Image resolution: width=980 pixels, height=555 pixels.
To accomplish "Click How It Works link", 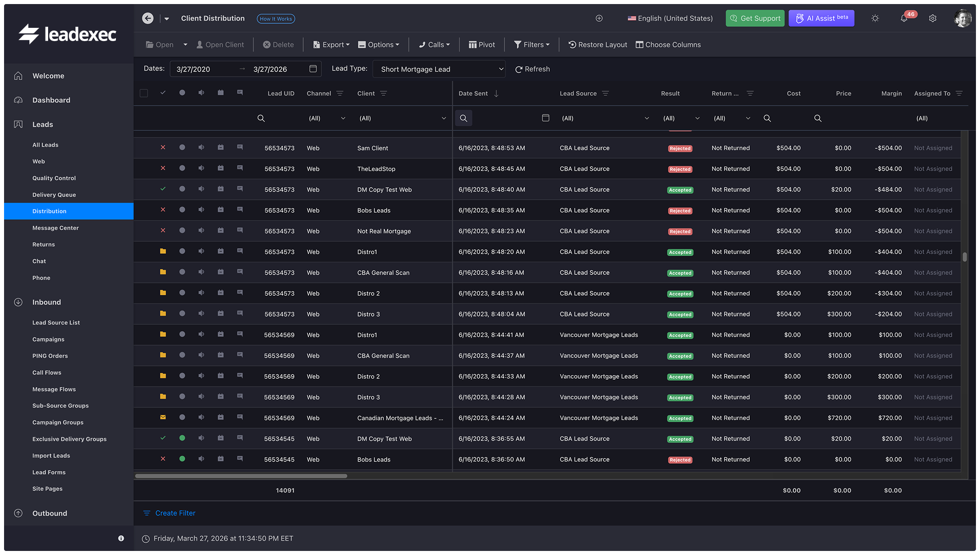I will tap(276, 19).
